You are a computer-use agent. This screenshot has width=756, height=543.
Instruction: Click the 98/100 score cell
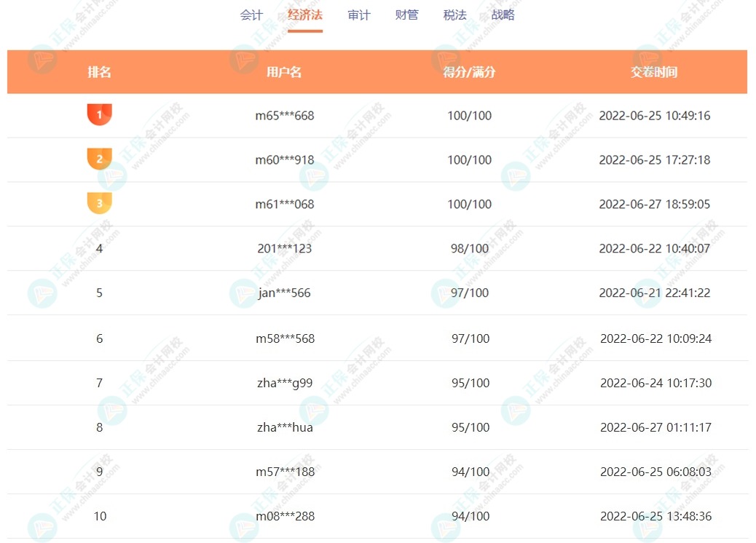pos(470,249)
